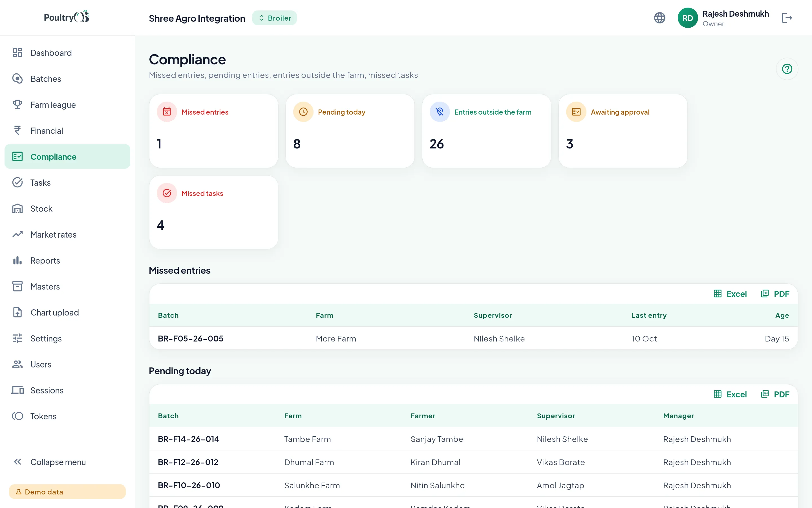
Task: Click the RD user avatar
Action: pyautogui.click(x=687, y=18)
